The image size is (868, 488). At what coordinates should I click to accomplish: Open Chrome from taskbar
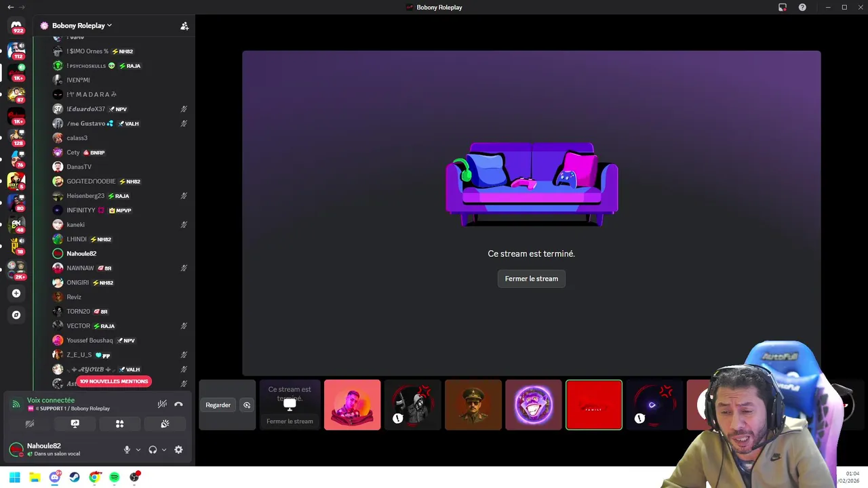(94, 477)
